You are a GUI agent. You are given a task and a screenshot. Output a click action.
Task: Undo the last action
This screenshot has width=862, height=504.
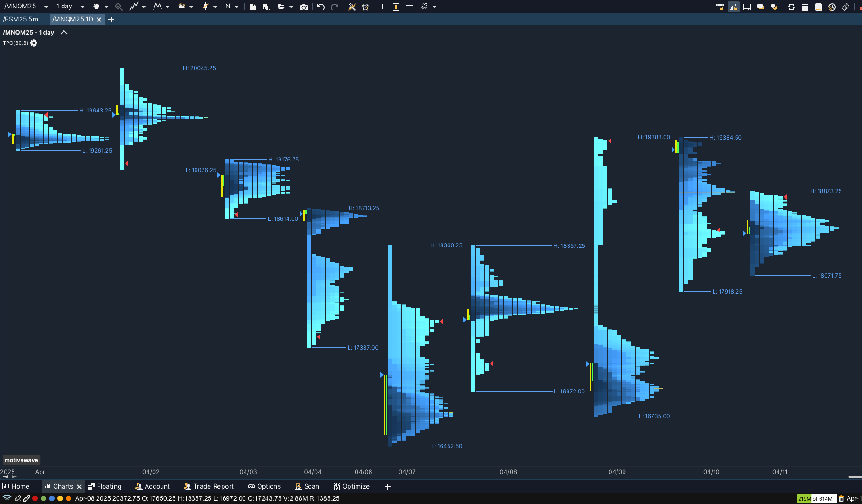[x=321, y=7]
